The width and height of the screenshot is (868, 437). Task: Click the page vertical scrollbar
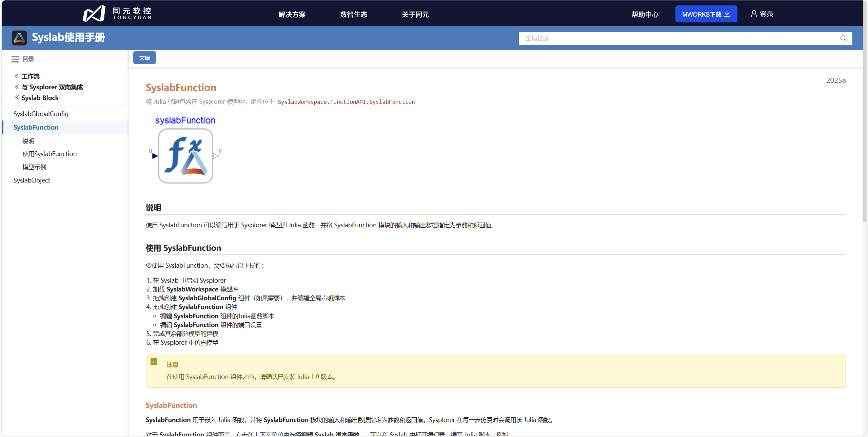[x=865, y=112]
